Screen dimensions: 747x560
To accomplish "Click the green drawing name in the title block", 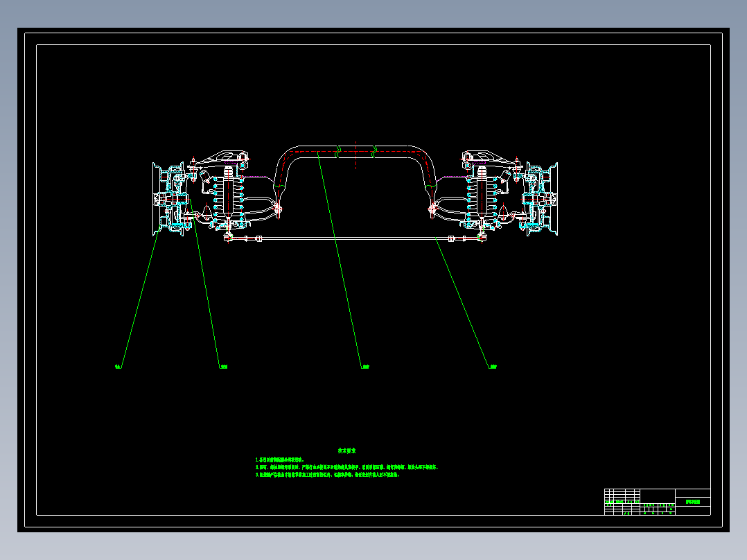I will 693,502.
